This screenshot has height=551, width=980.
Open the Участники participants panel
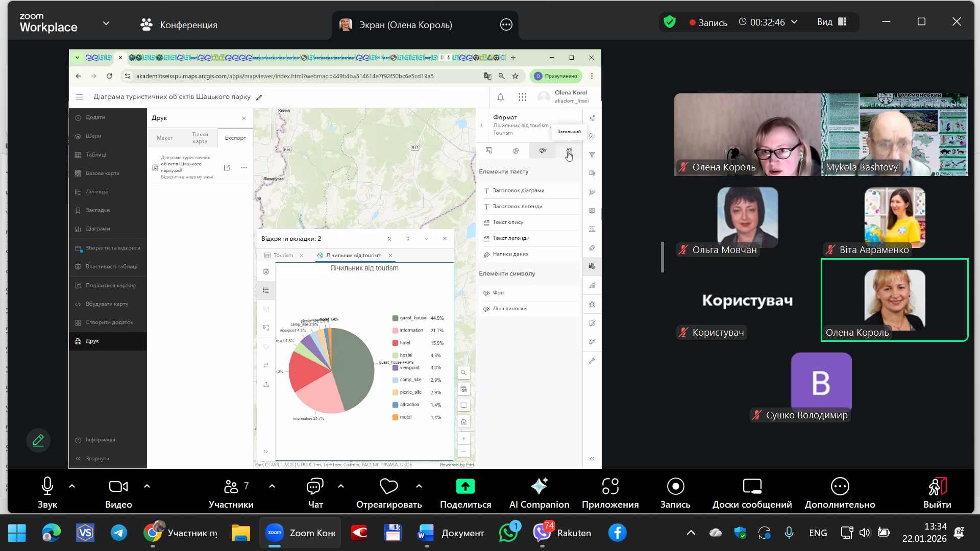click(x=231, y=487)
